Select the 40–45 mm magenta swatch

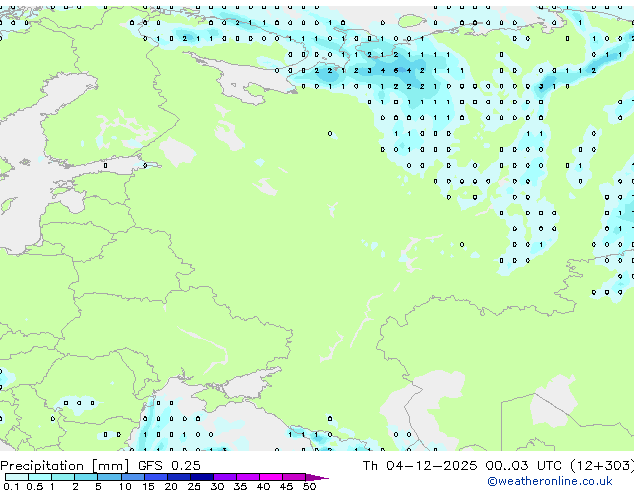(x=271, y=477)
